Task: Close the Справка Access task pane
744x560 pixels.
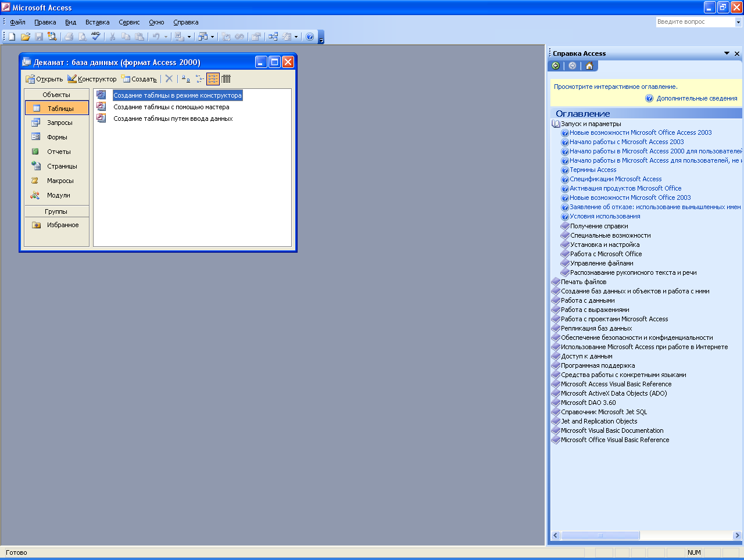Action: click(737, 53)
